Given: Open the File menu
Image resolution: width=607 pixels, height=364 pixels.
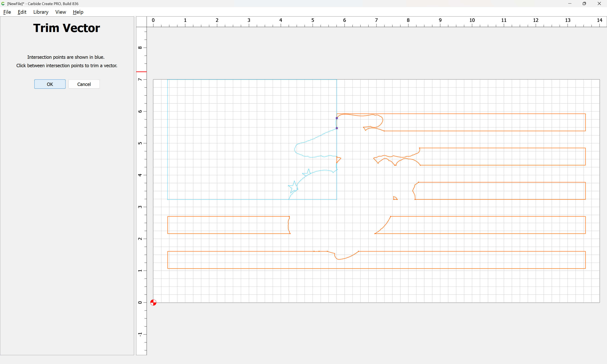Looking at the screenshot, I should [x=7, y=12].
